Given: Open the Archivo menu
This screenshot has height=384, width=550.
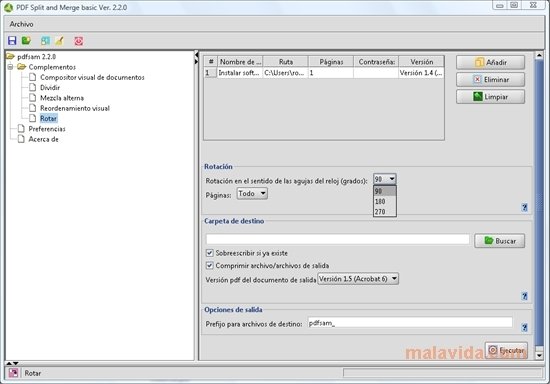Looking at the screenshot, I should coord(21,24).
